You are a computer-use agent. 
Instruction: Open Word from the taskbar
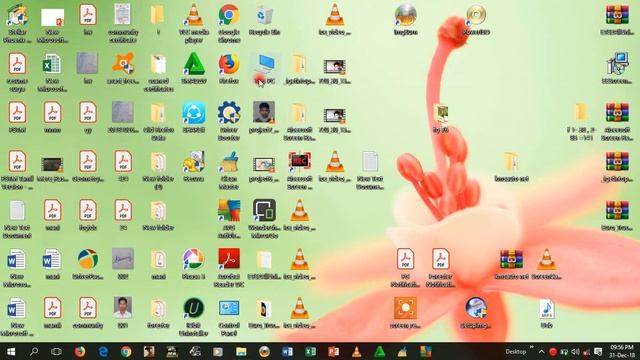pos(287,351)
